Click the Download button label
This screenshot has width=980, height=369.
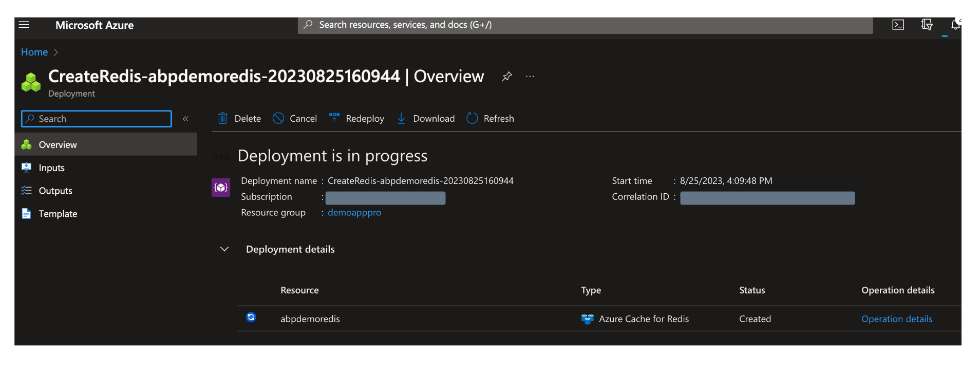pos(434,119)
